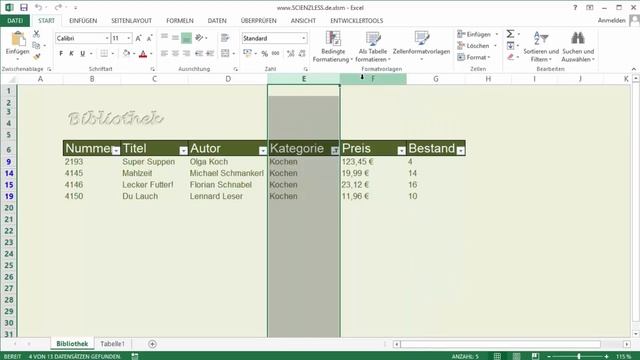The height and width of the screenshot is (360, 640).
Task: Toggle wrap text icon
Action: tap(225, 38)
